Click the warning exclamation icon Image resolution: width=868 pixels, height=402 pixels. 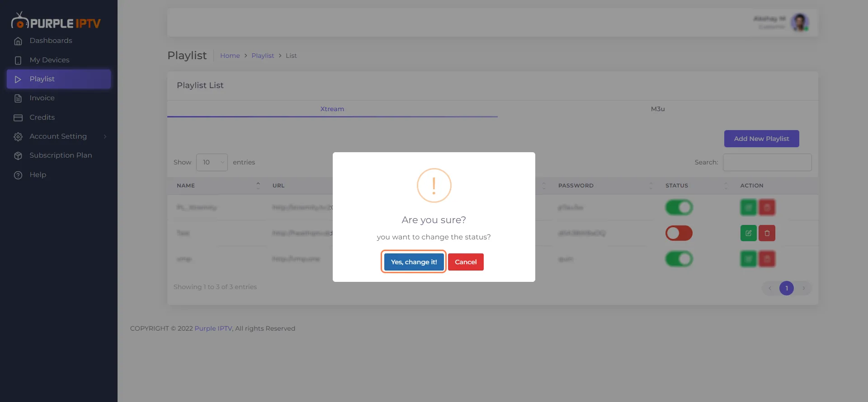coord(434,185)
